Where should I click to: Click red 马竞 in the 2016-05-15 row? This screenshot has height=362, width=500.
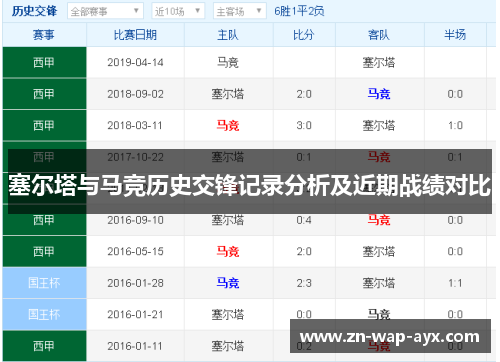228,251
